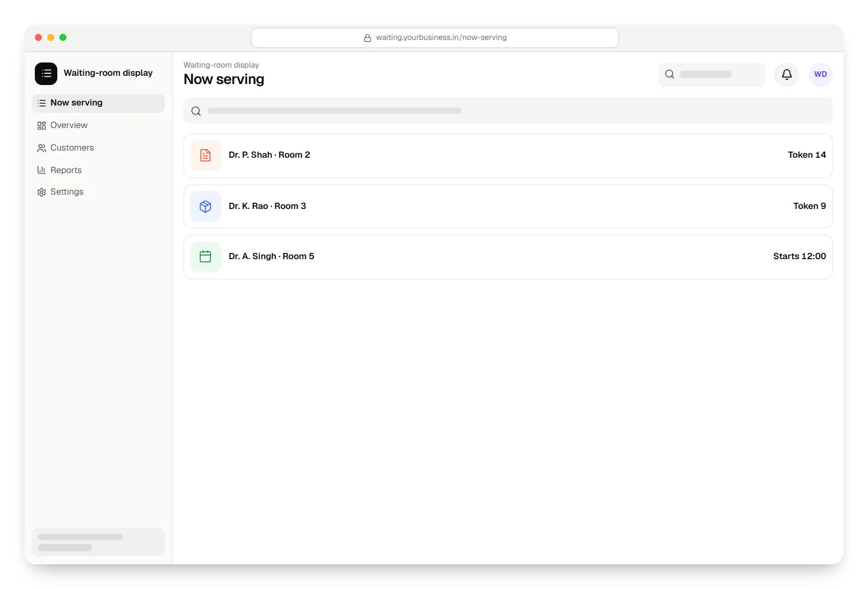Click the Waiting-room display logo icon
Image resolution: width=868 pixels, height=589 pixels.
(x=46, y=74)
